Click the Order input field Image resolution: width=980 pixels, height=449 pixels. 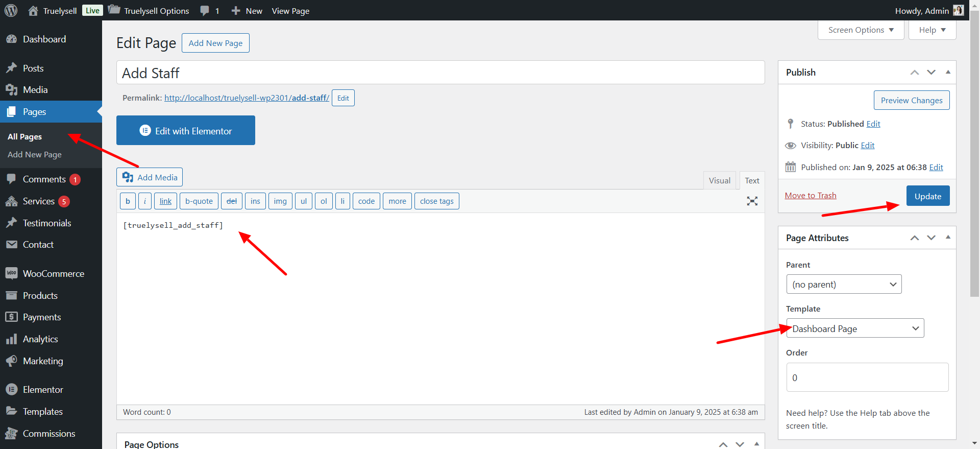(x=867, y=377)
